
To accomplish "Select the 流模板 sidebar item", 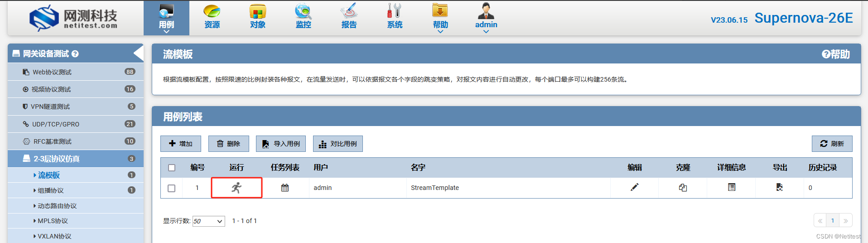I will coord(76,175).
